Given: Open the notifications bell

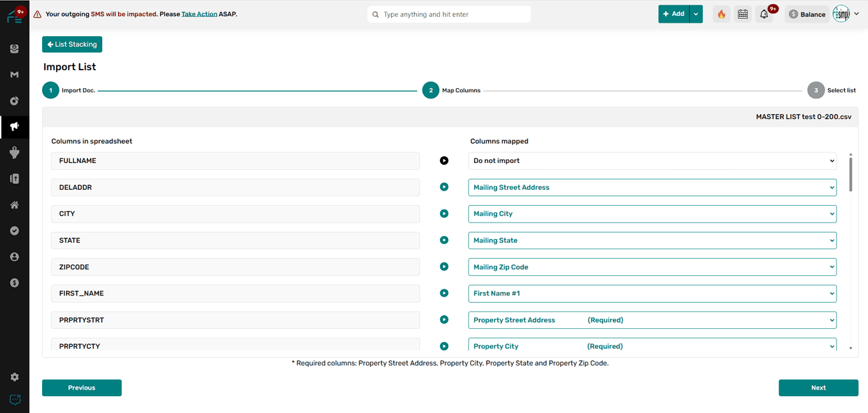Looking at the screenshot, I should 764,14.
